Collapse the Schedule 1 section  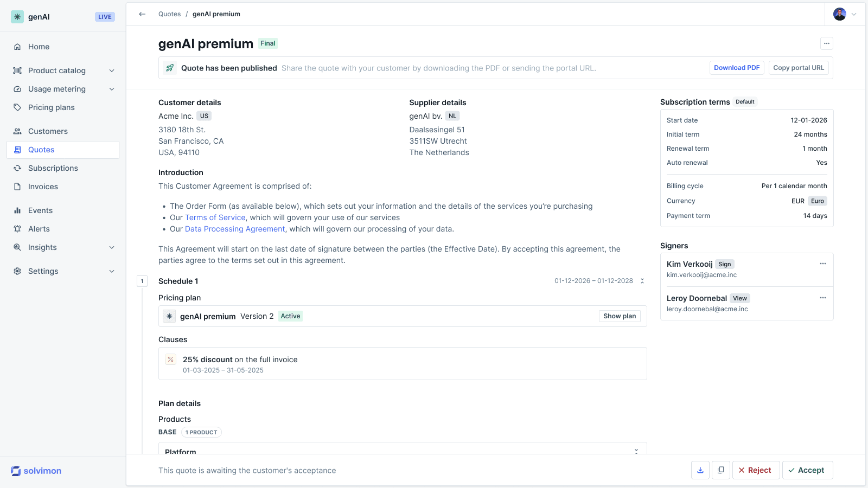click(x=642, y=281)
